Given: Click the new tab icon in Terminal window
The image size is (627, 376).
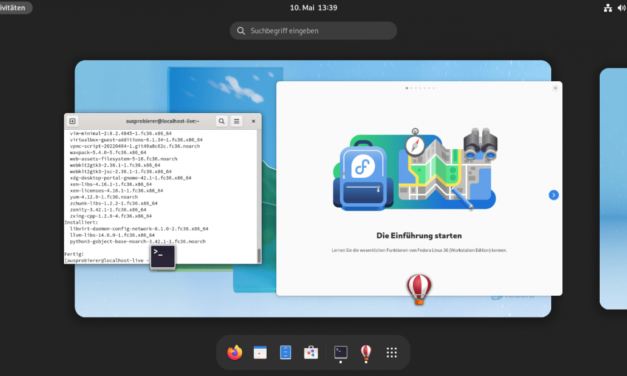Looking at the screenshot, I should point(72,121).
